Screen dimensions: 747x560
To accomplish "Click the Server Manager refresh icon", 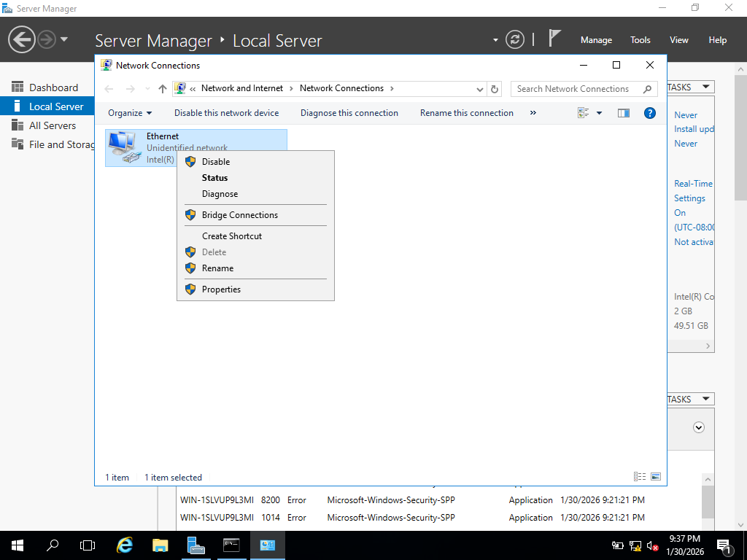I will 515,39.
